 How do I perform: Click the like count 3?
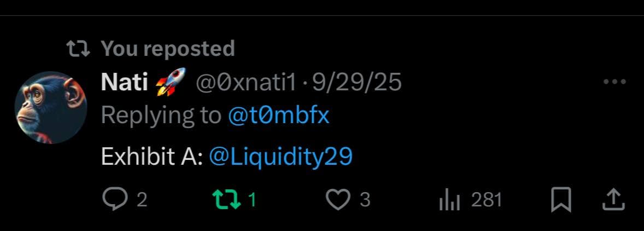365,200
